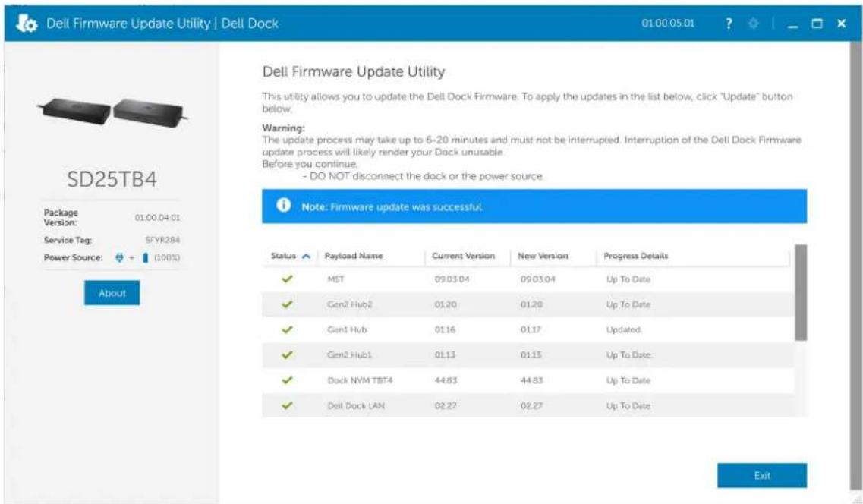Click green checkmark in MST row
Screen dimensions: 863x504
[x=287, y=279]
